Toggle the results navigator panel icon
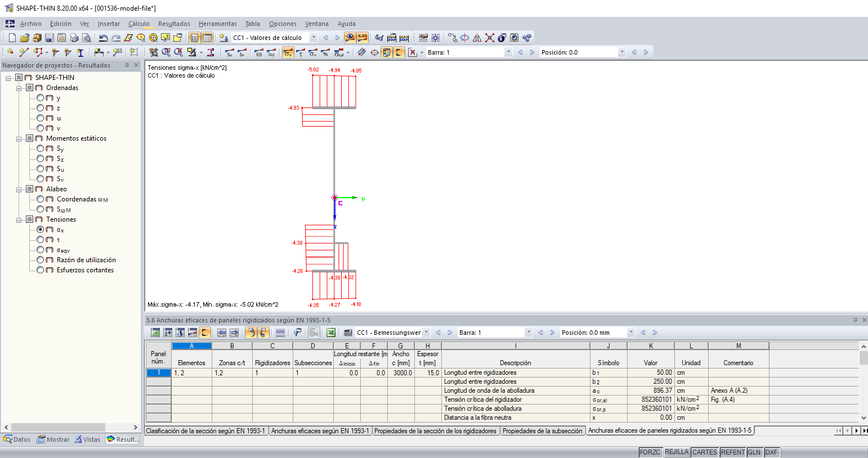 [x=194, y=38]
